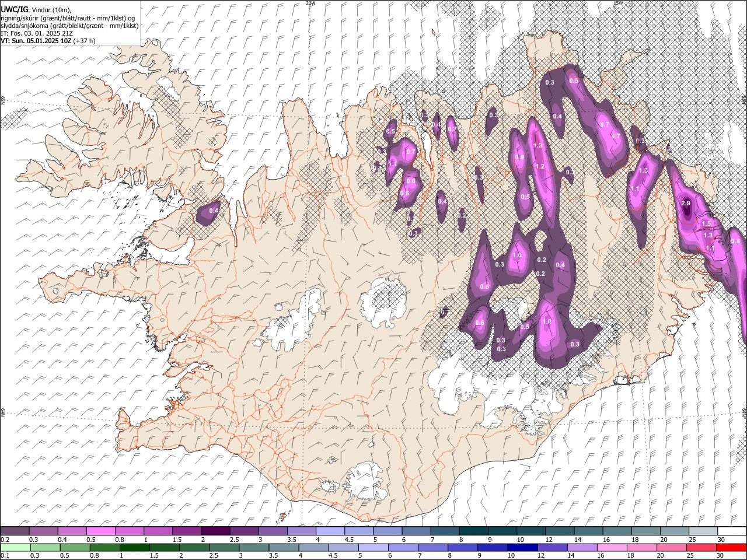
Task: Click the '0.1' label under the bottom legend row
Action: click(5, 555)
